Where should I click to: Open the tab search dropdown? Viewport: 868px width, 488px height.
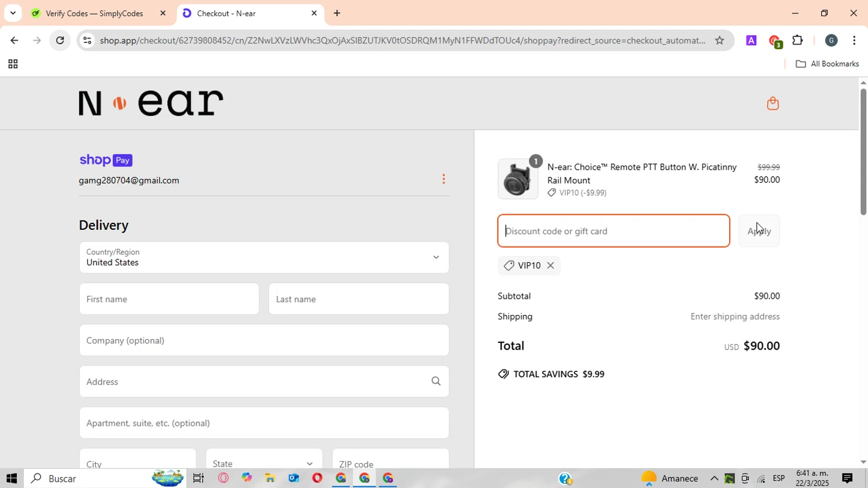pyautogui.click(x=13, y=13)
